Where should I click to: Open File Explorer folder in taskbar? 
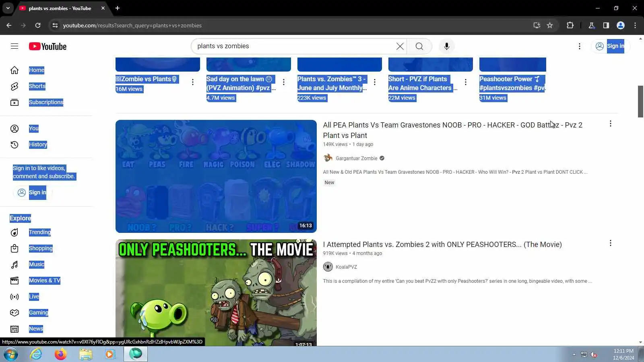(85, 354)
